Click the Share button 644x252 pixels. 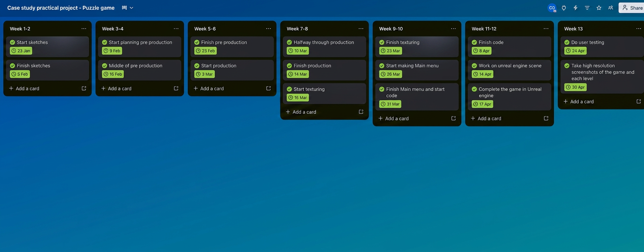point(632,8)
